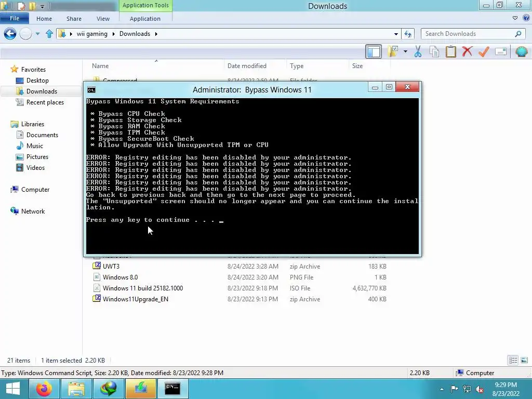
Task: Open the File menu
Action: (14, 18)
